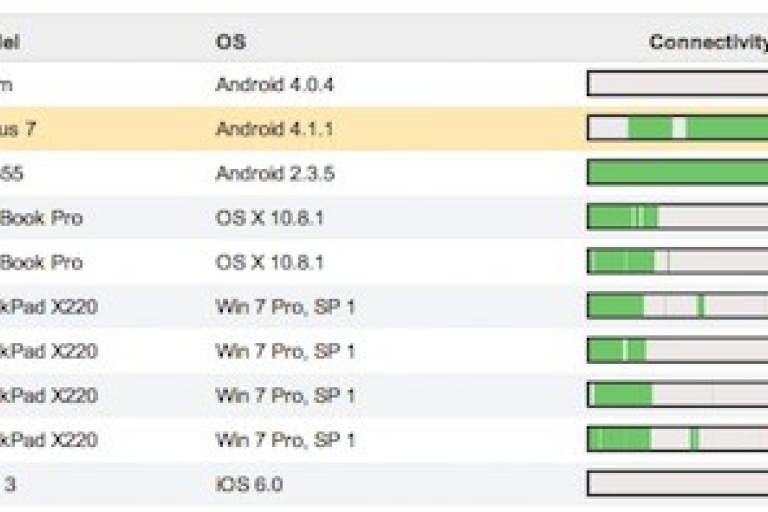Click the second MacBook Pro connectivity bar
Viewport: 768px width, 512px height.
(677, 261)
